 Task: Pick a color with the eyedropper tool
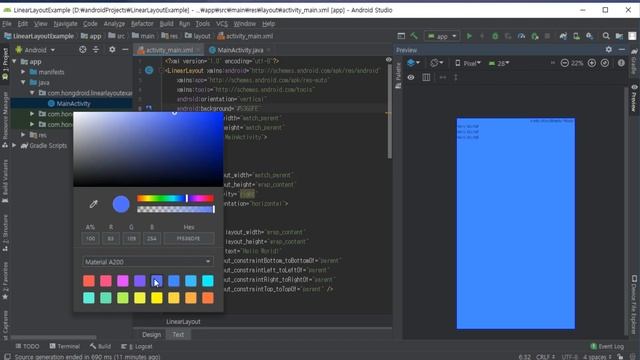click(93, 204)
